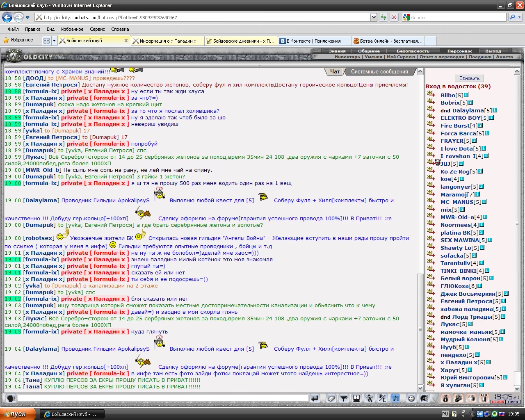This screenshot has height=420, width=525.
Task: Click the Refresh page icon in IE
Action: (383, 17)
